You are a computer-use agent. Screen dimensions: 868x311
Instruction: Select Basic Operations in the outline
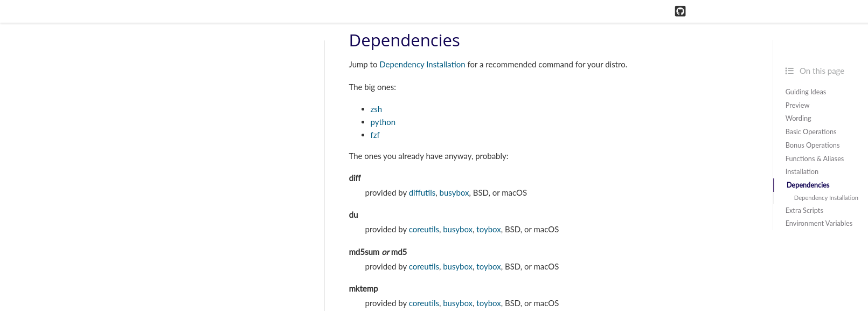point(811,132)
